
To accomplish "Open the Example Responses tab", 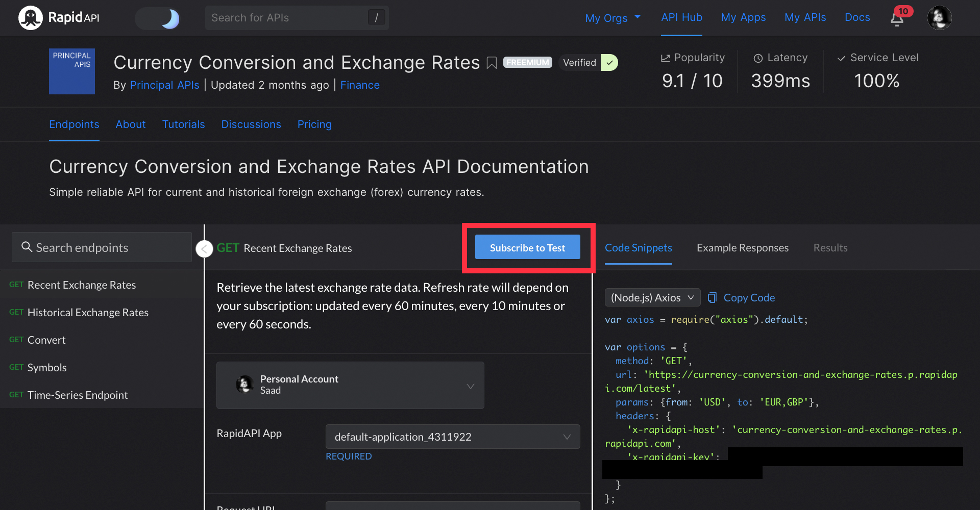I will coord(743,248).
